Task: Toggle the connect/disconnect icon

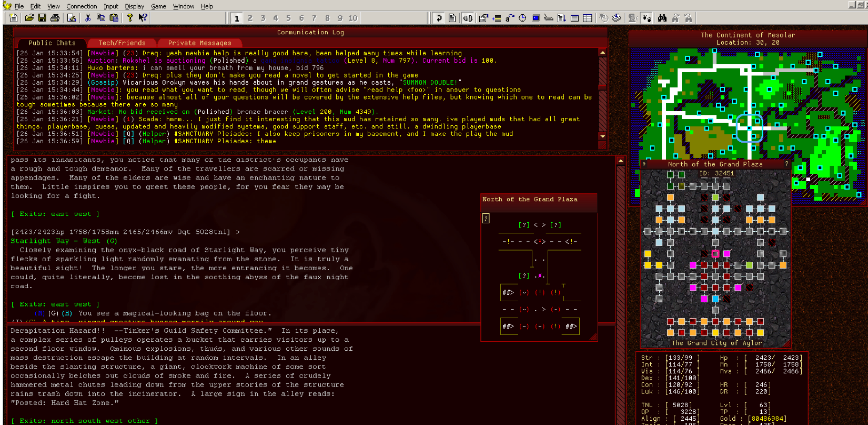Action: (x=468, y=18)
